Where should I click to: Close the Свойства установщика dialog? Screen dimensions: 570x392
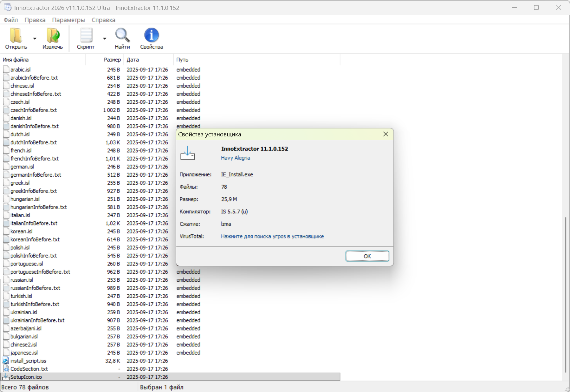click(385, 134)
